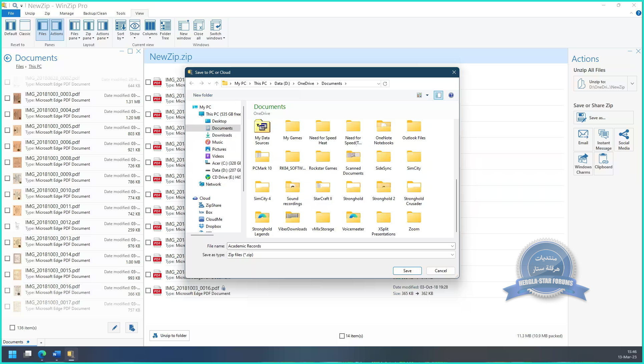The height and width of the screenshot is (364, 644).
Task: Click the File name input field
Action: pos(338,246)
